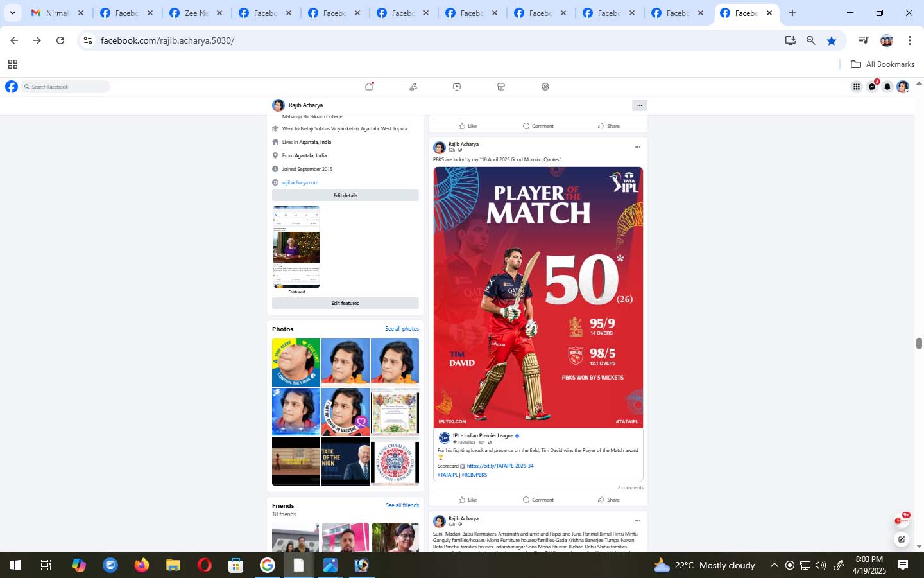924x578 pixels.
Task: Click the Edit details button
Action: tap(345, 195)
